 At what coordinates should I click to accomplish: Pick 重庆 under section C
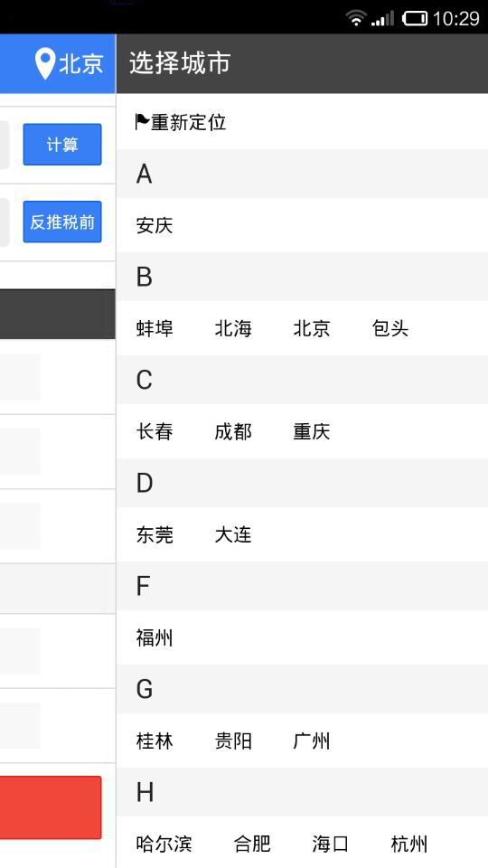(x=312, y=432)
